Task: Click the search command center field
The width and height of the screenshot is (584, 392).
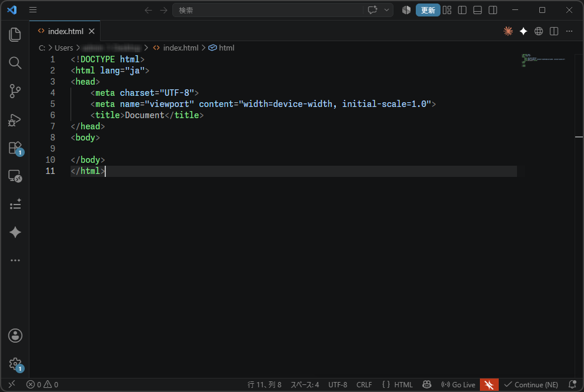Action: [268, 10]
